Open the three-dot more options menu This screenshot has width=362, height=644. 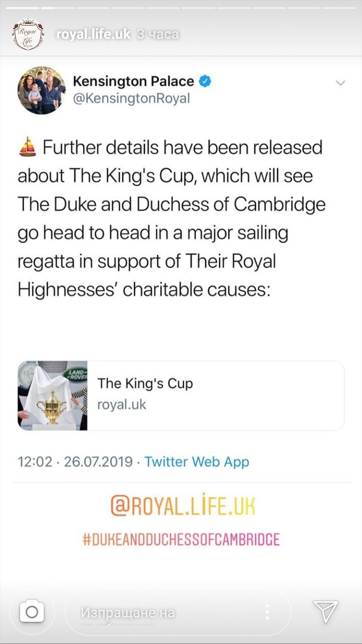267,612
